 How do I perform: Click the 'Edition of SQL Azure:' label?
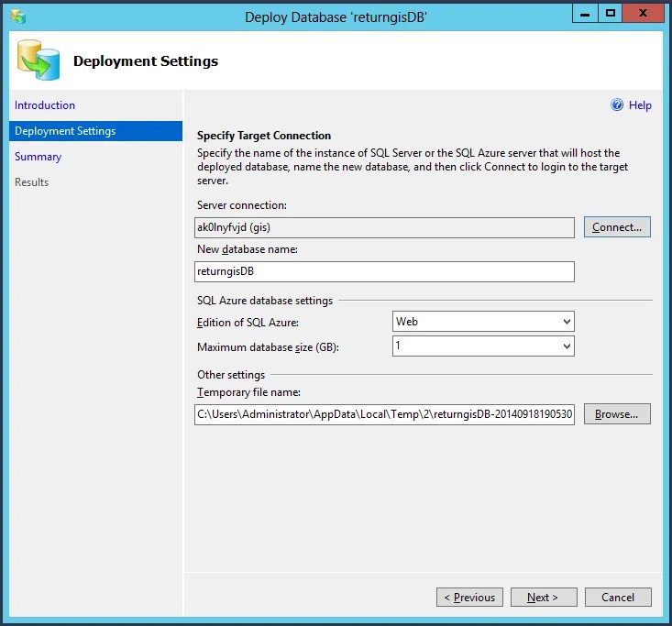point(248,323)
